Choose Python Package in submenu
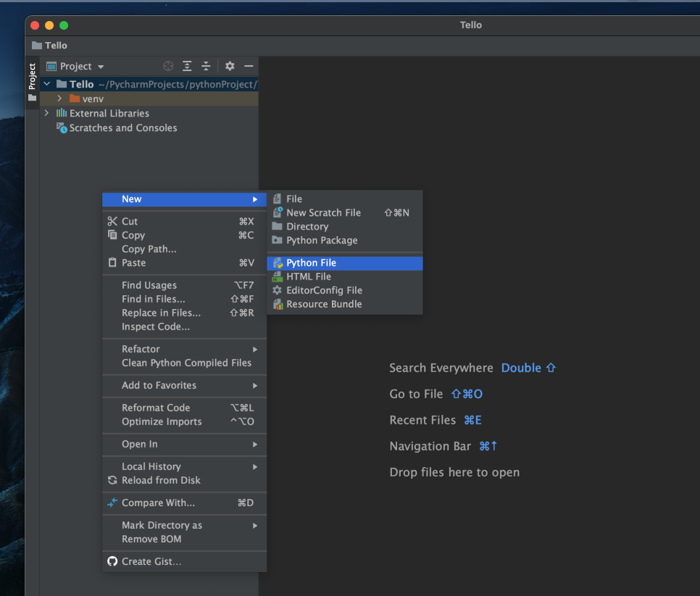 click(x=345, y=240)
